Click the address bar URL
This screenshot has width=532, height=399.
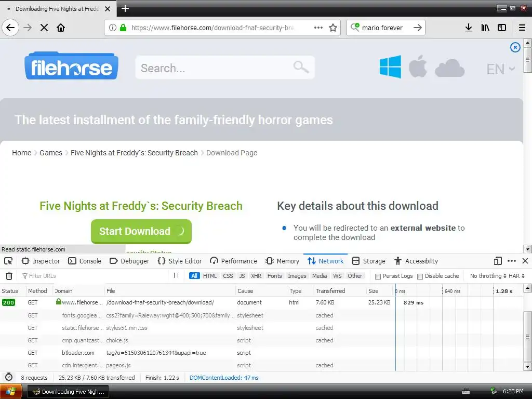pyautogui.click(x=212, y=28)
